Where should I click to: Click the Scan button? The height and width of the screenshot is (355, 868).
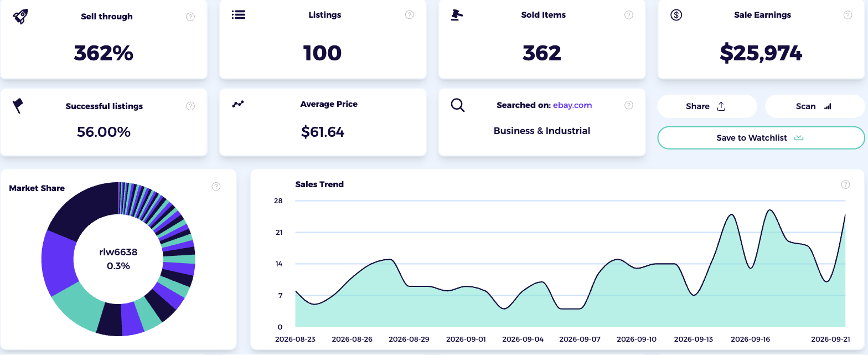(x=815, y=106)
